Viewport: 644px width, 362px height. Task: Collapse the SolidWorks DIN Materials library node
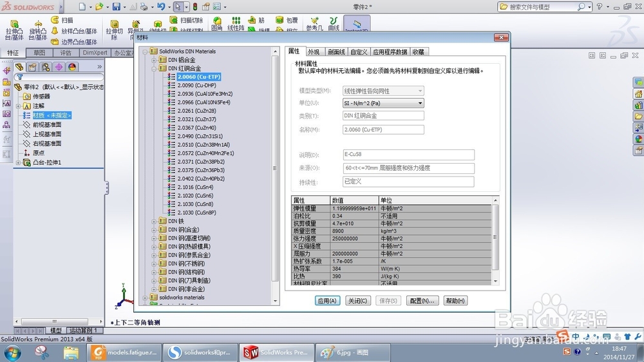coord(145,52)
